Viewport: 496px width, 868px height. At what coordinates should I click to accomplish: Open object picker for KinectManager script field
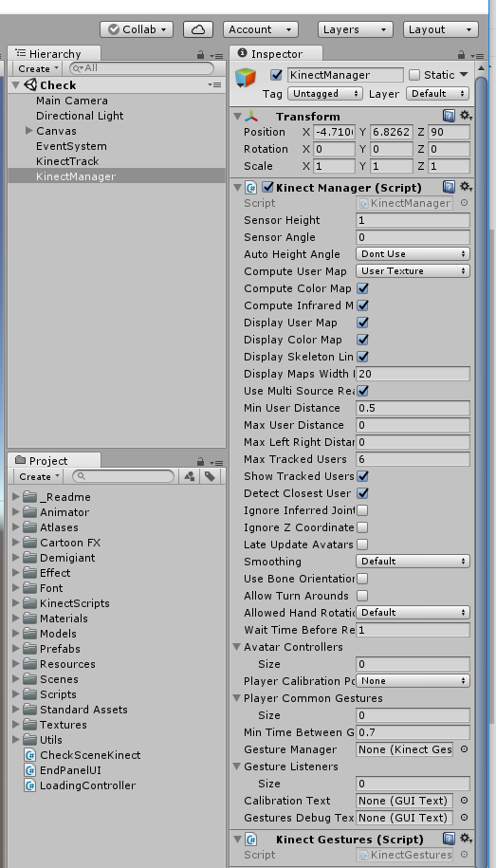[464, 203]
